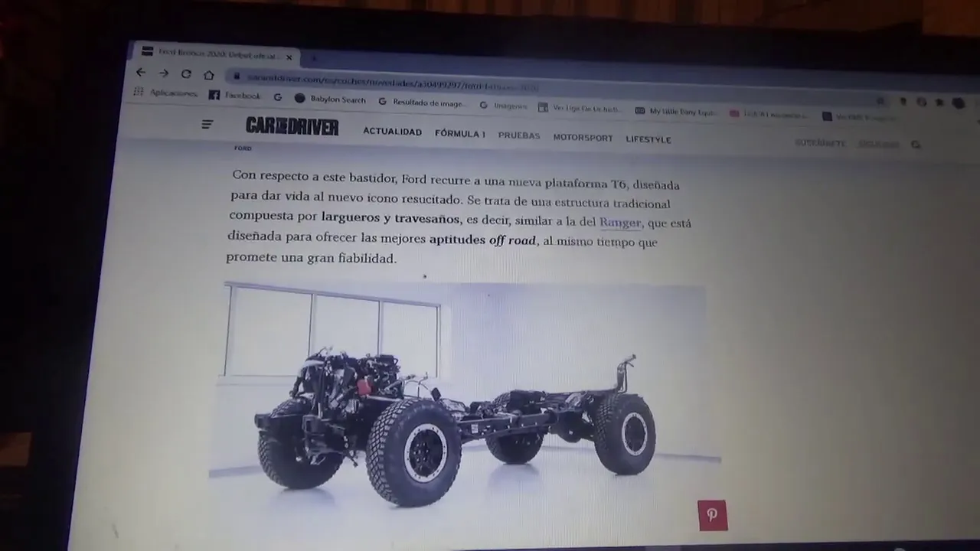Open the Ver Liga De Un... bookmark
Image resolution: width=980 pixels, height=551 pixels.
click(580, 108)
